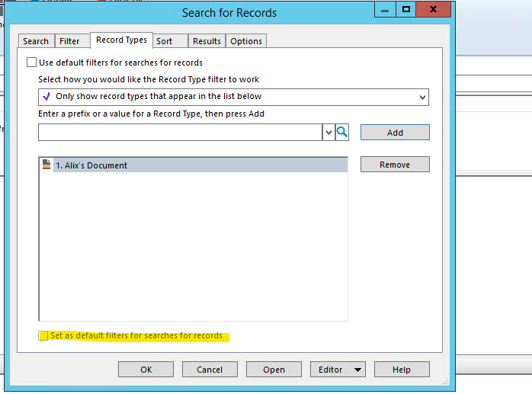Minimize the Search for Records dialog
The height and width of the screenshot is (394, 532).
[385, 9]
